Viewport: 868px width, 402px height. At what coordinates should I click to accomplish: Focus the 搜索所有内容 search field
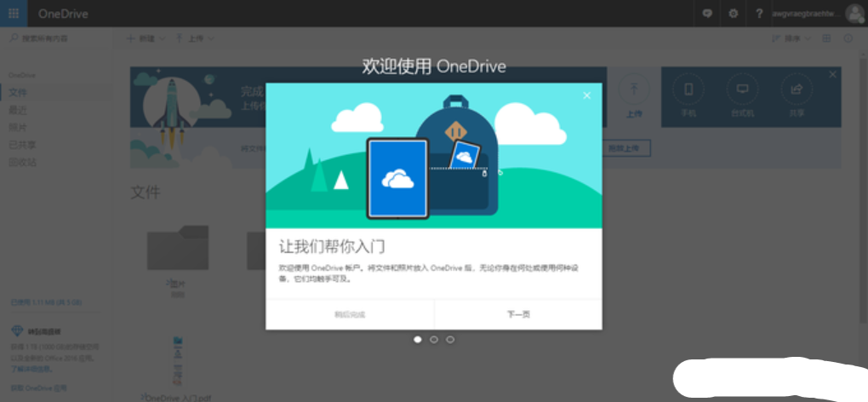point(55,38)
